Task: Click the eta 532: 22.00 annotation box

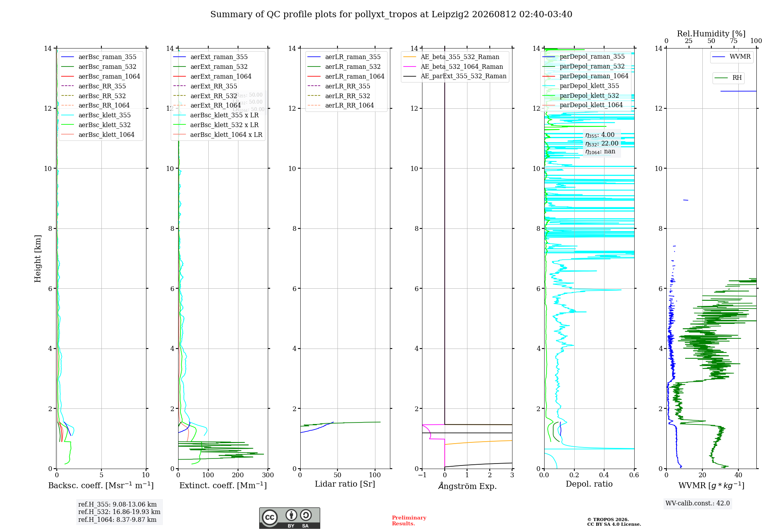Action: [x=602, y=143]
